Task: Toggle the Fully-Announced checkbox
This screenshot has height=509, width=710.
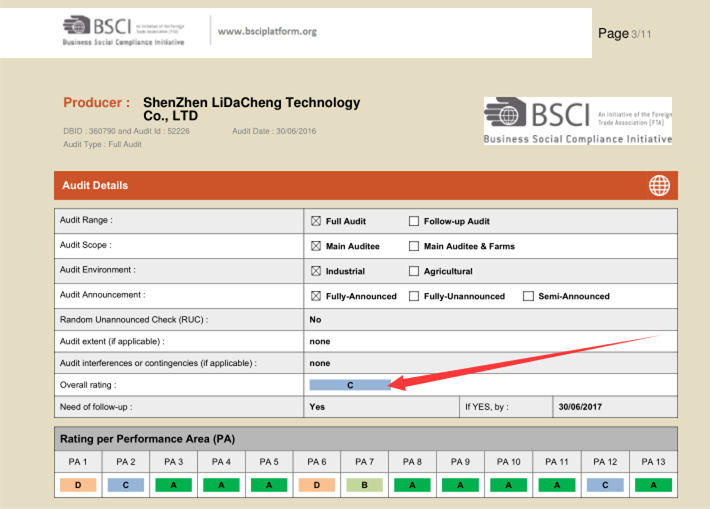Action: [x=316, y=296]
